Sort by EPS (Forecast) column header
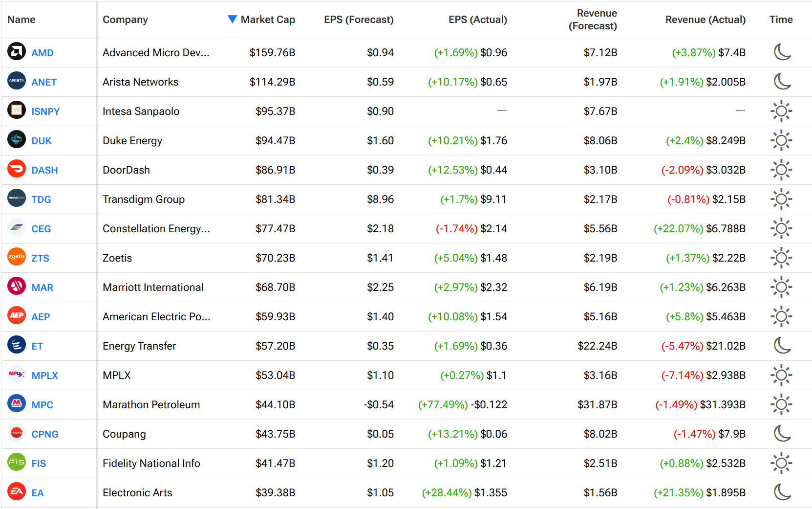812x509 pixels. click(359, 20)
